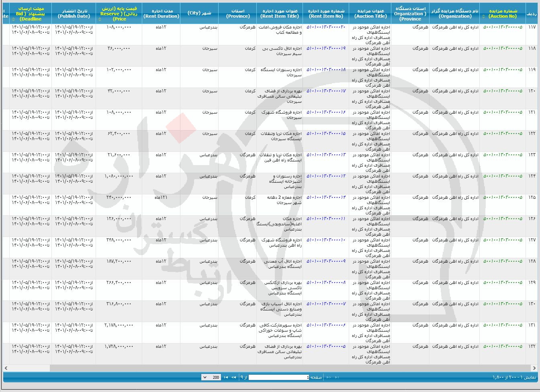Viewport: 540px width, 392px height.
Task: Select reserve price ۶۲,۴۰۰,۰۰۰ cell
Action: click(x=119, y=141)
